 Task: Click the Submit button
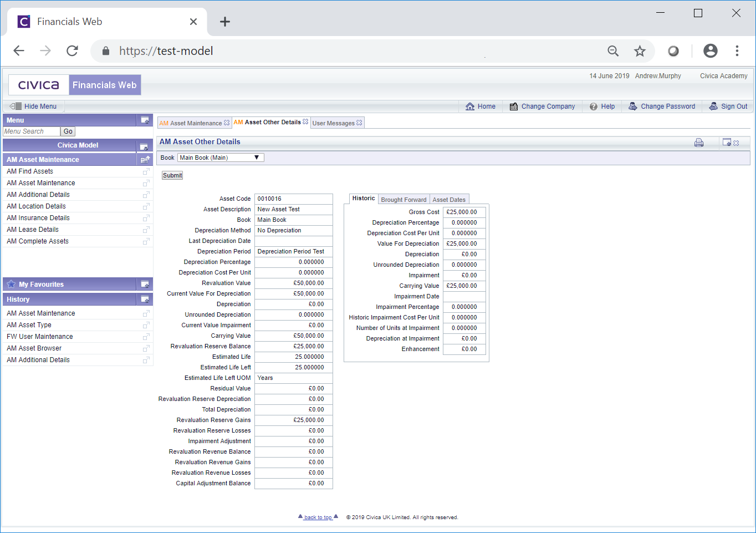coord(172,175)
